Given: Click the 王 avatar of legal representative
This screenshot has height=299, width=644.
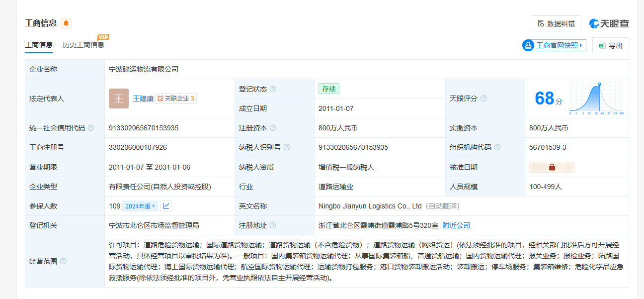Looking at the screenshot, I should pos(119,99).
